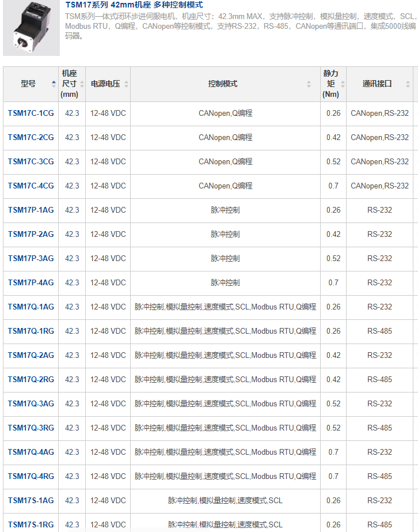Select CANopen,RS-232 cell for TSM17C-1CG

379,114
